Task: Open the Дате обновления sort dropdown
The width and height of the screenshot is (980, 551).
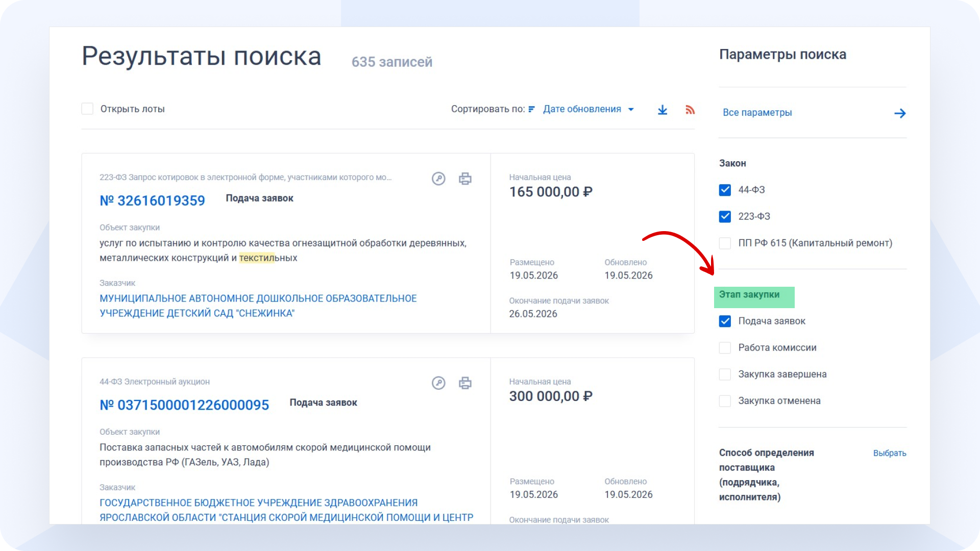Action: 589,109
